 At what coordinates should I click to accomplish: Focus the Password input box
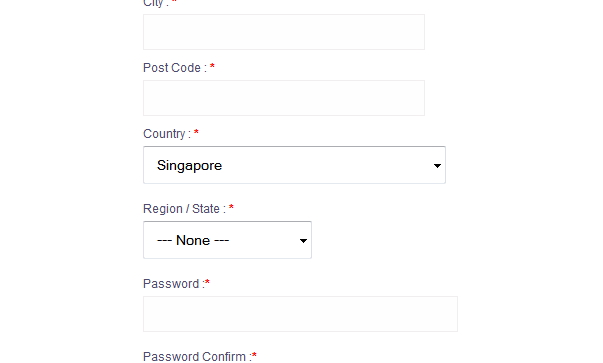pos(300,314)
